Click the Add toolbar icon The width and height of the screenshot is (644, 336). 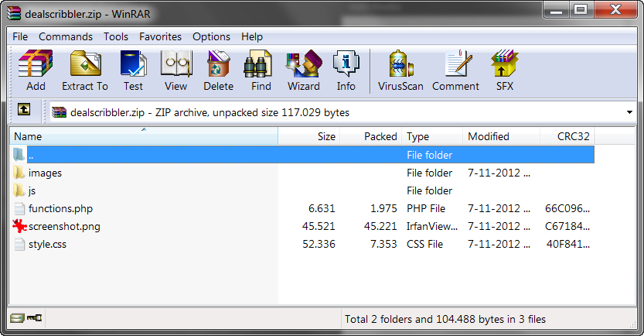click(36, 70)
